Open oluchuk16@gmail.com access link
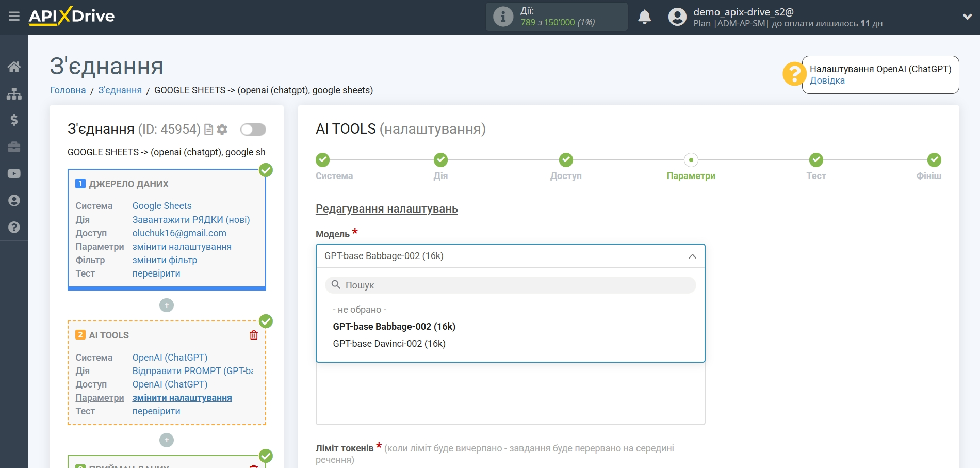 coord(179,233)
